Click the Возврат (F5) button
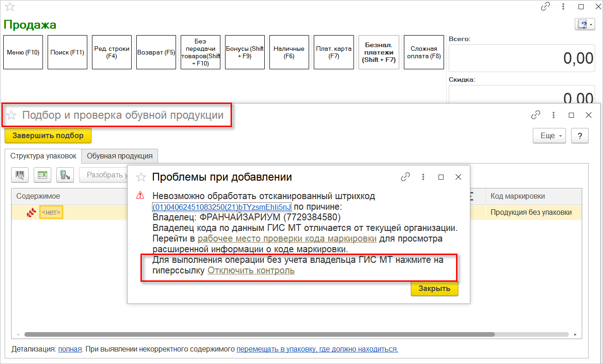Screen dimensions: 603x364 pyautogui.click(x=156, y=52)
